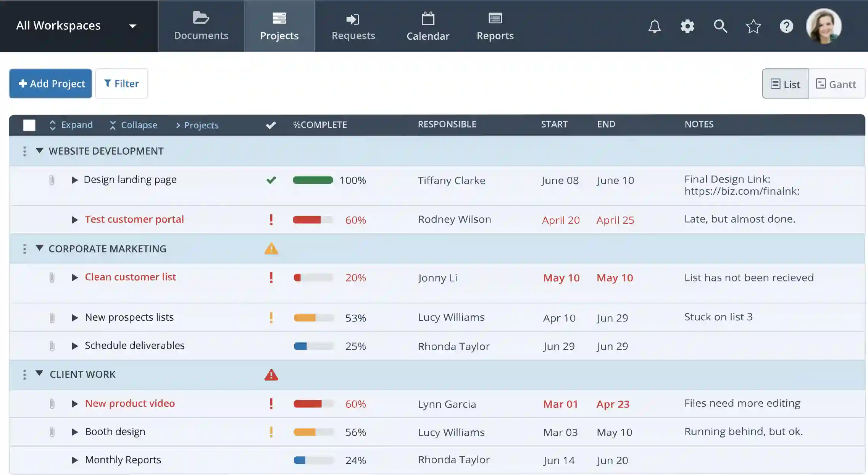
Task: Click the Filter button
Action: pyautogui.click(x=121, y=83)
